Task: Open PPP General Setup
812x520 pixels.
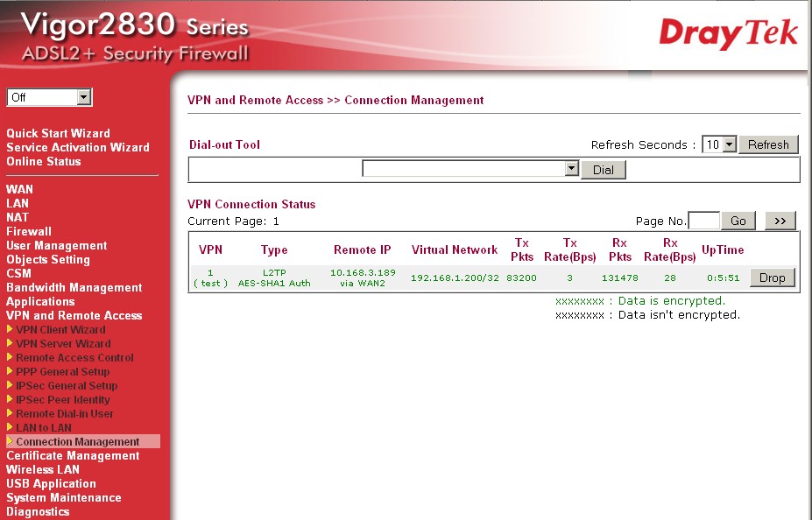Action: [x=63, y=371]
